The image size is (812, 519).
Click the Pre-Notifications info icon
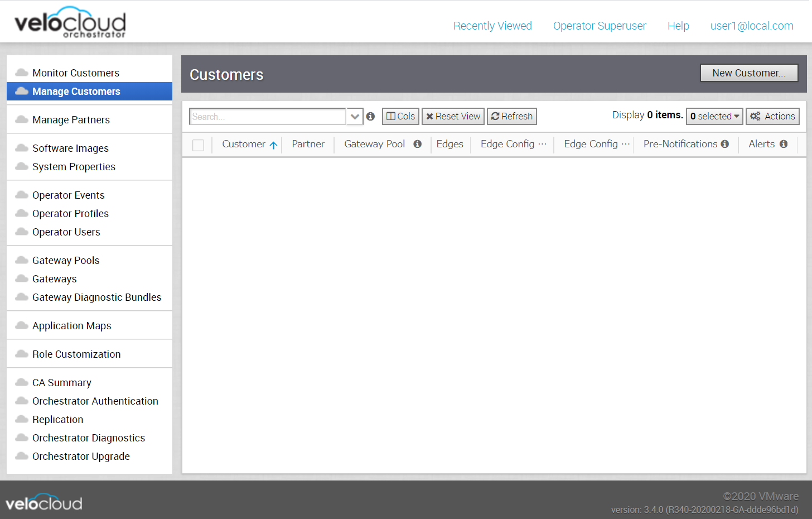[x=724, y=144]
